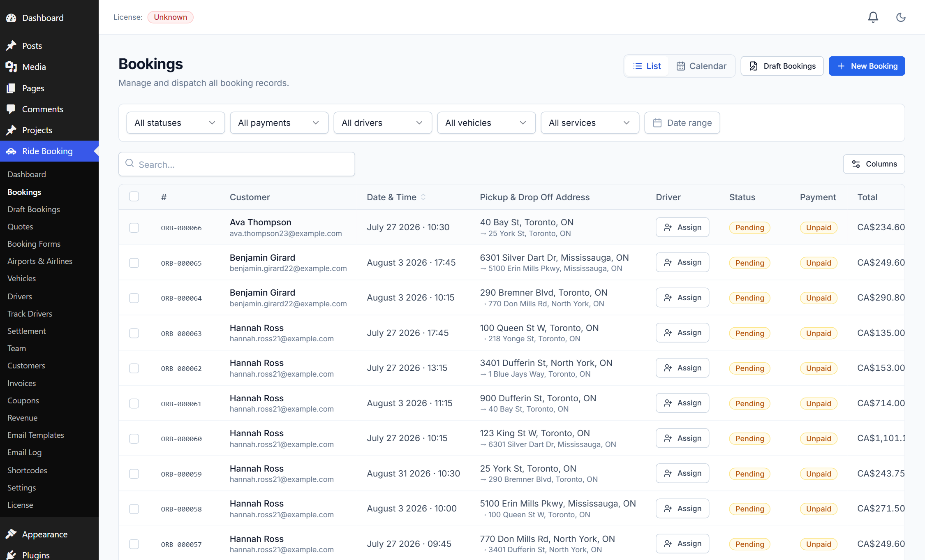Assign a driver to ORB-000059

coord(682,473)
